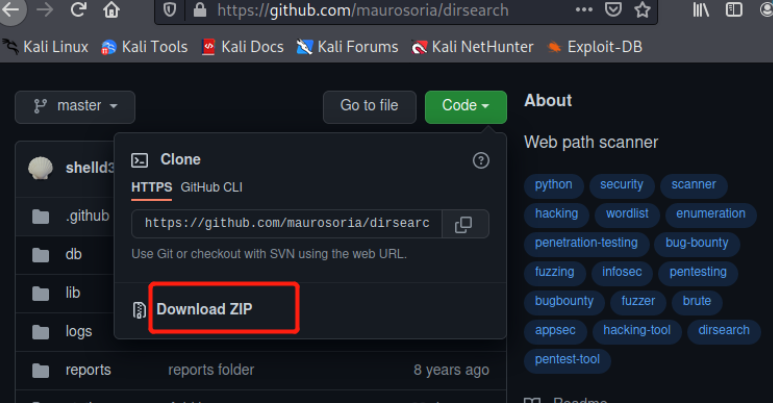773x403 pixels.
Task: Click the scanner topic tag
Action: pyautogui.click(x=694, y=185)
